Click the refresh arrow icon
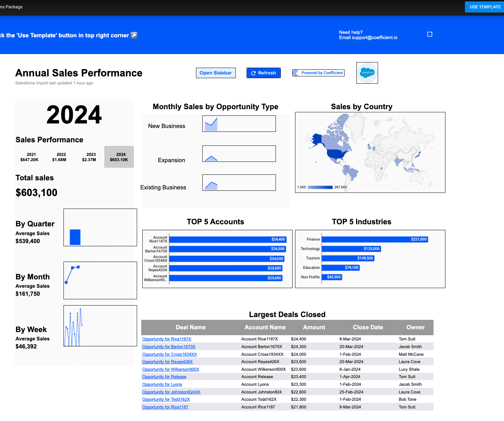 coord(254,73)
